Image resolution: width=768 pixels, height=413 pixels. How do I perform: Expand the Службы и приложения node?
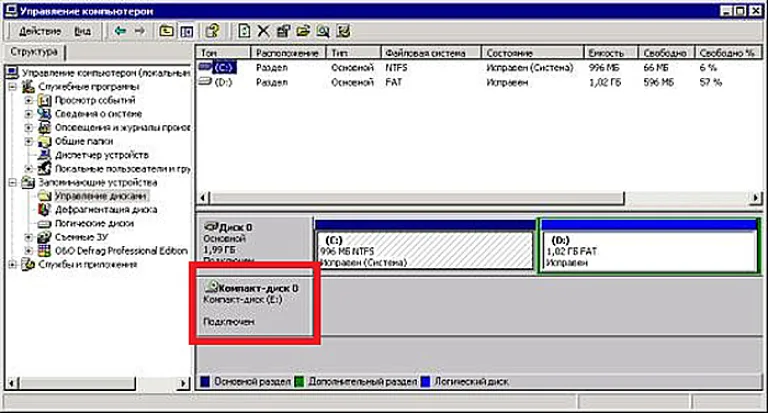coord(13,265)
